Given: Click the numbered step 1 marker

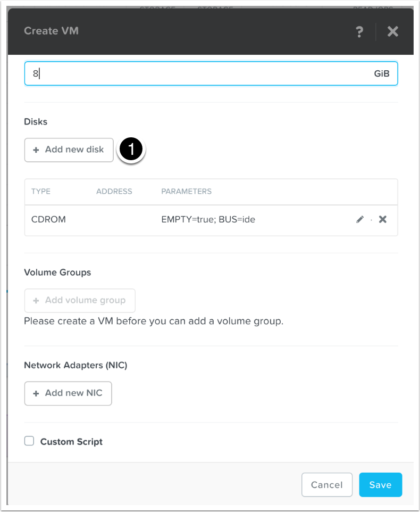Looking at the screenshot, I should click(x=131, y=150).
